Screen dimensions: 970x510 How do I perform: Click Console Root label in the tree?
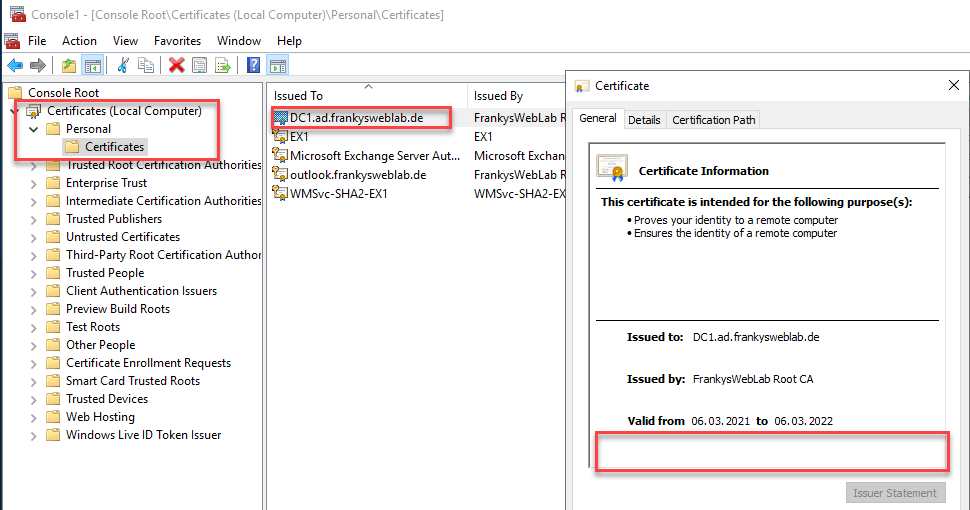click(x=63, y=92)
